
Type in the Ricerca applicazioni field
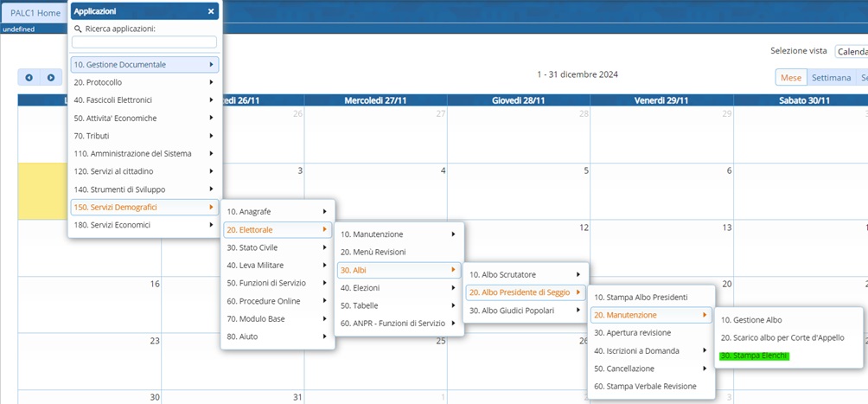(144, 42)
